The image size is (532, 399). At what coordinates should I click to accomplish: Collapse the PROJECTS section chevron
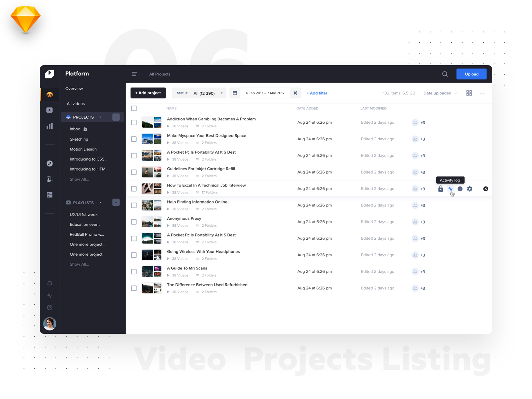(x=100, y=117)
